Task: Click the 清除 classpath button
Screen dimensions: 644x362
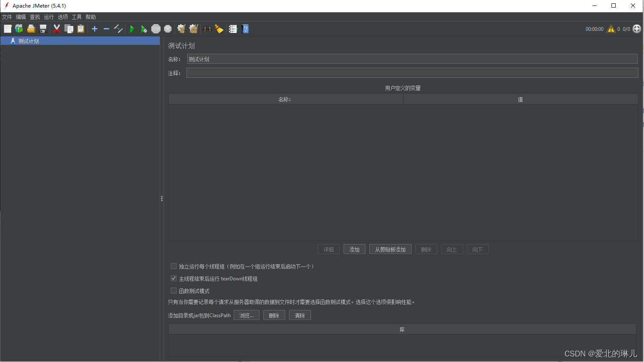Action: coord(300,315)
